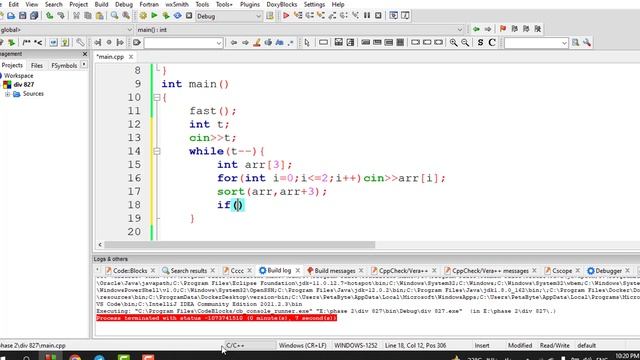This screenshot has width=640, height=360.
Task: Close the Build log tab
Action: [298, 271]
